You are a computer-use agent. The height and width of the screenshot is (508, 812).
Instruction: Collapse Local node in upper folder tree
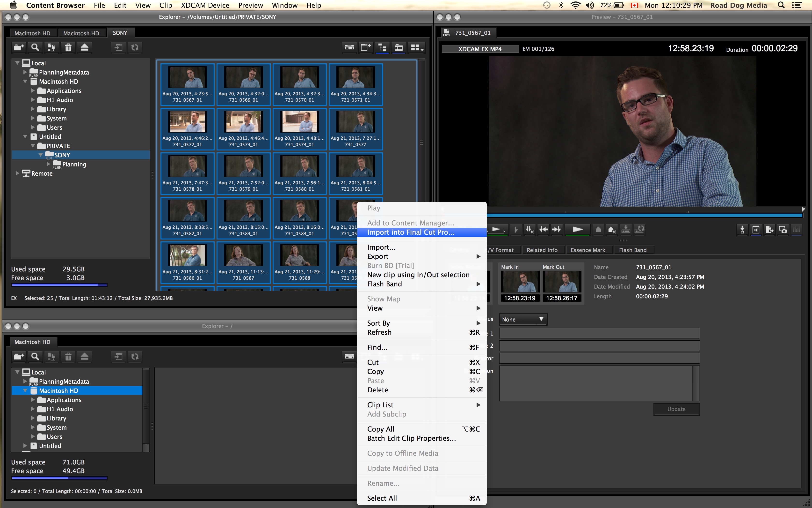pos(17,63)
